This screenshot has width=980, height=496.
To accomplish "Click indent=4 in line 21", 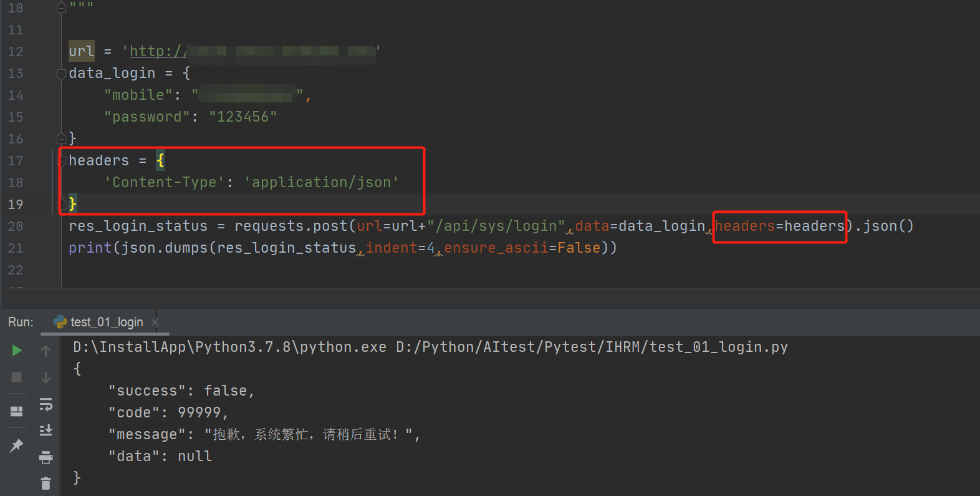I will [400, 248].
